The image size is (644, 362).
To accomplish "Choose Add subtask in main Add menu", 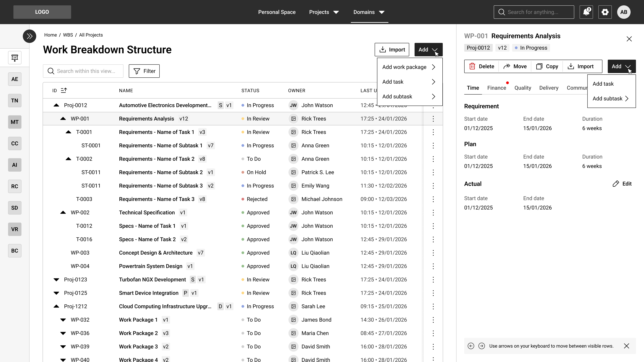I will tap(410, 97).
